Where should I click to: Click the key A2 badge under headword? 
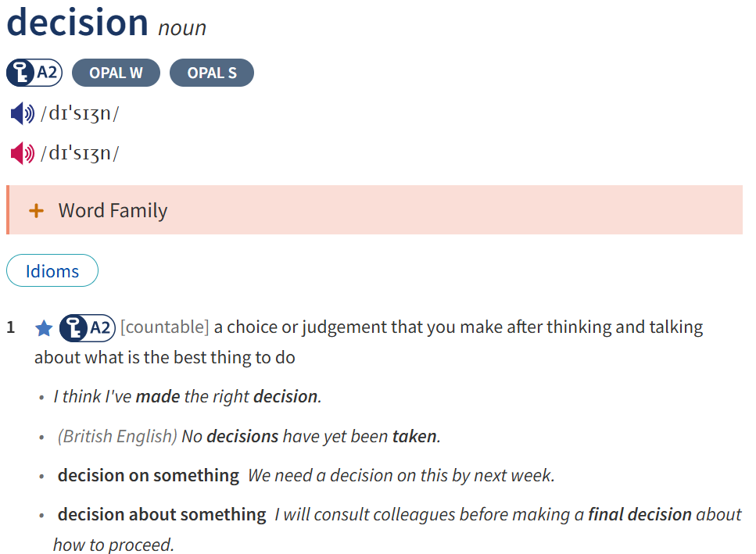click(x=34, y=73)
